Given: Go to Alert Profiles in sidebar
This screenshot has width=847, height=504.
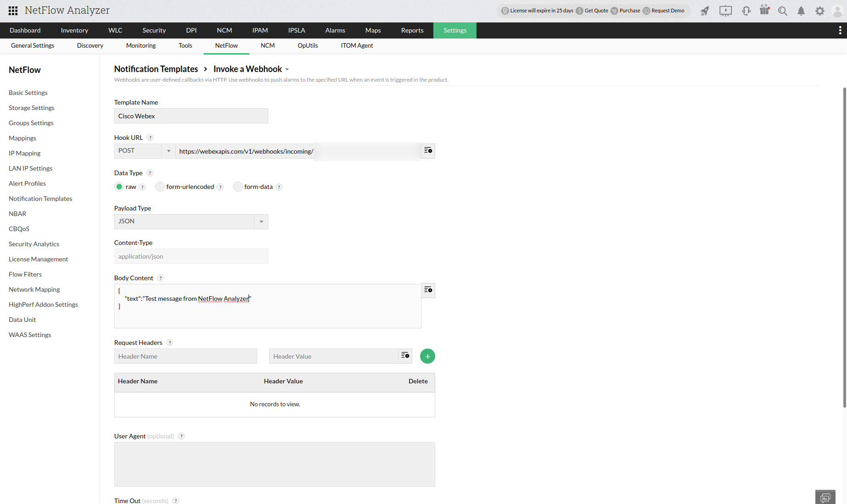Looking at the screenshot, I should [x=28, y=183].
